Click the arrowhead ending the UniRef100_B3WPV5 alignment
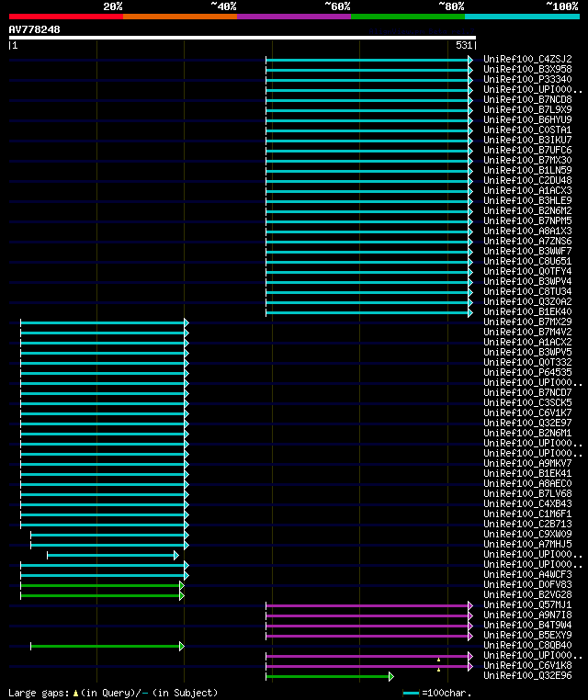 click(x=187, y=353)
